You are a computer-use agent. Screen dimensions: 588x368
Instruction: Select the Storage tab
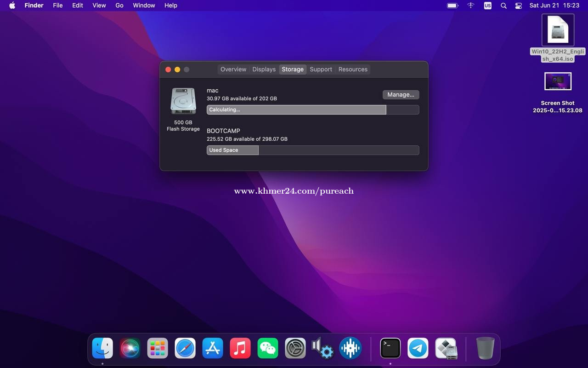point(293,69)
